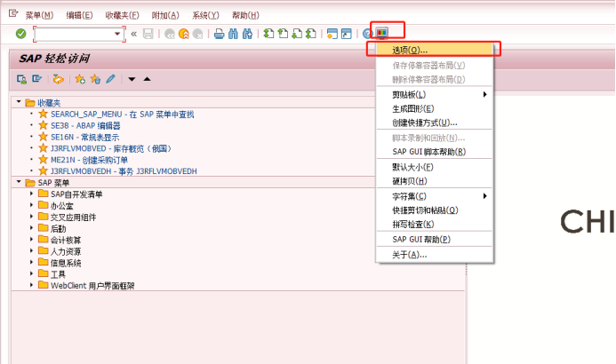The image size is (616, 364).
Task: Open the transaction command field dropdown
Action: pos(117,34)
